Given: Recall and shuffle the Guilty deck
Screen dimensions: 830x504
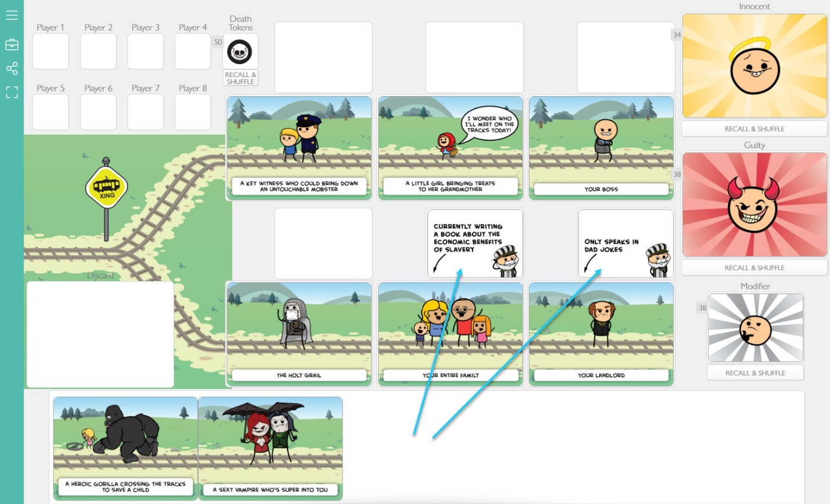Looking at the screenshot, I should [x=754, y=267].
